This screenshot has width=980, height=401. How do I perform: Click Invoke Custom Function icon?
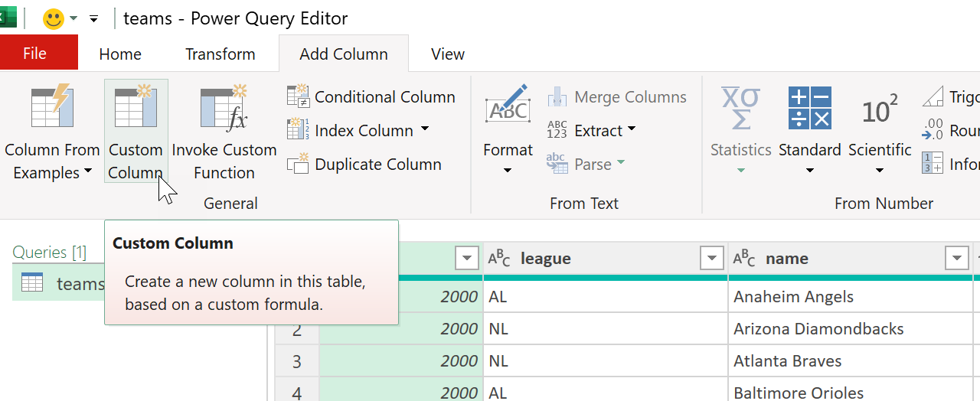click(x=224, y=109)
